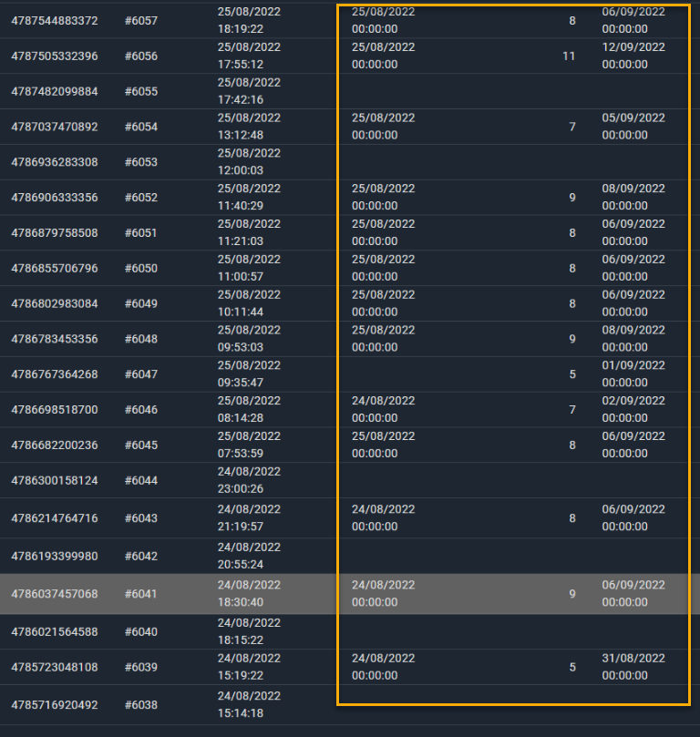Open order #6052
The image size is (700, 737).
140,198
